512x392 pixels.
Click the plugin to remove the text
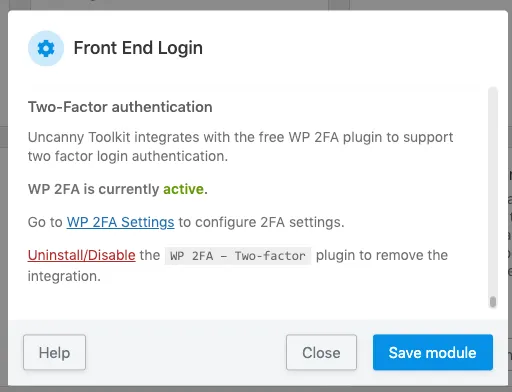pos(382,255)
